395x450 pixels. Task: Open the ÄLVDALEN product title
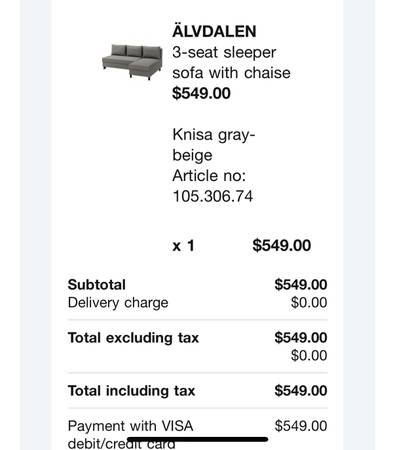214,31
